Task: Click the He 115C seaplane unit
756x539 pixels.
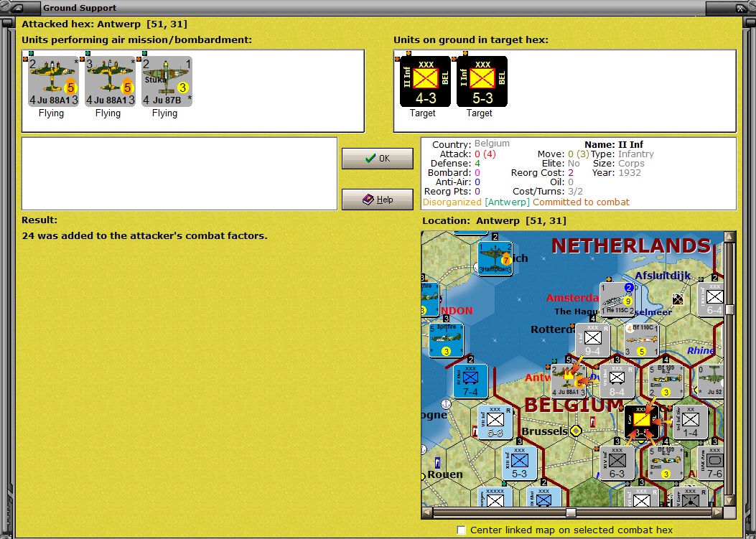Action: pos(617,299)
